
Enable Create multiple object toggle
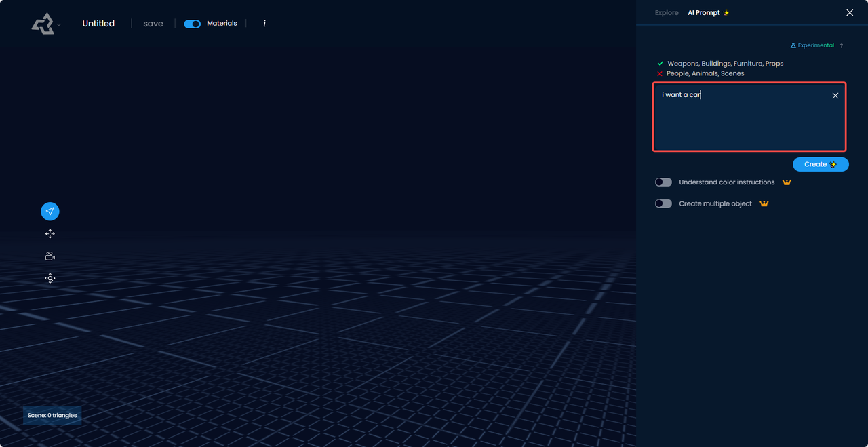[x=663, y=203]
